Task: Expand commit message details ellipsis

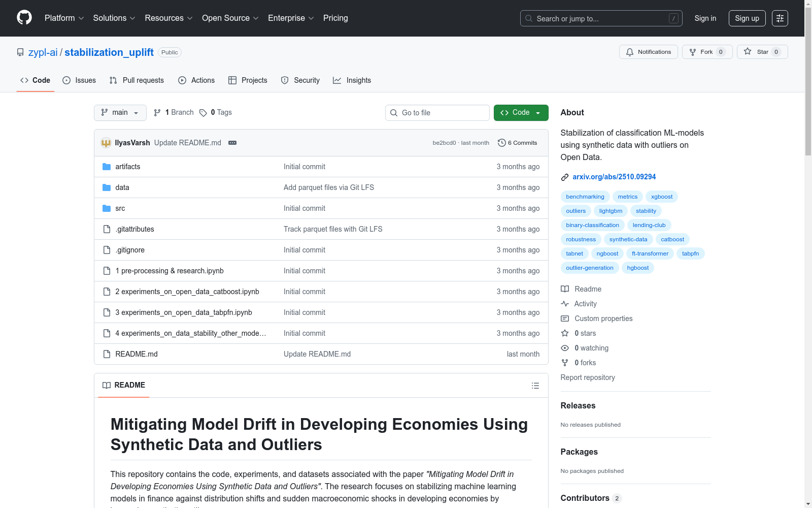Action: coord(232,143)
